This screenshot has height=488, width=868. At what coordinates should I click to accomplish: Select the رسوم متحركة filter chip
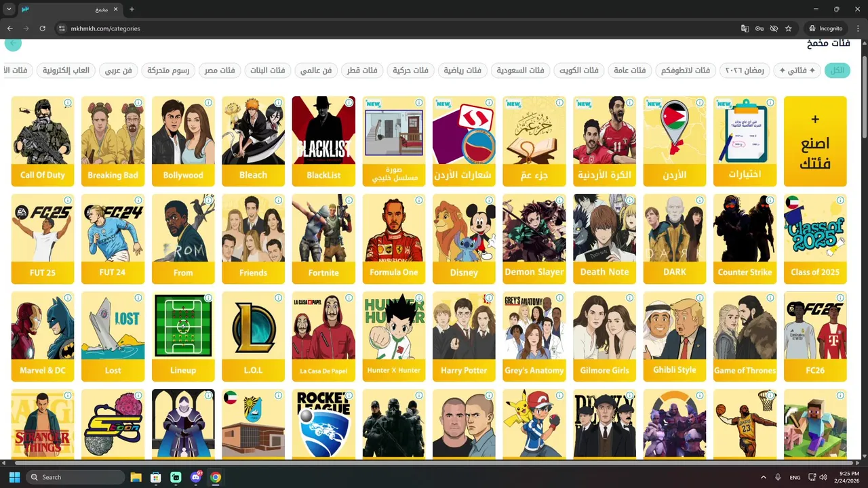(168, 70)
